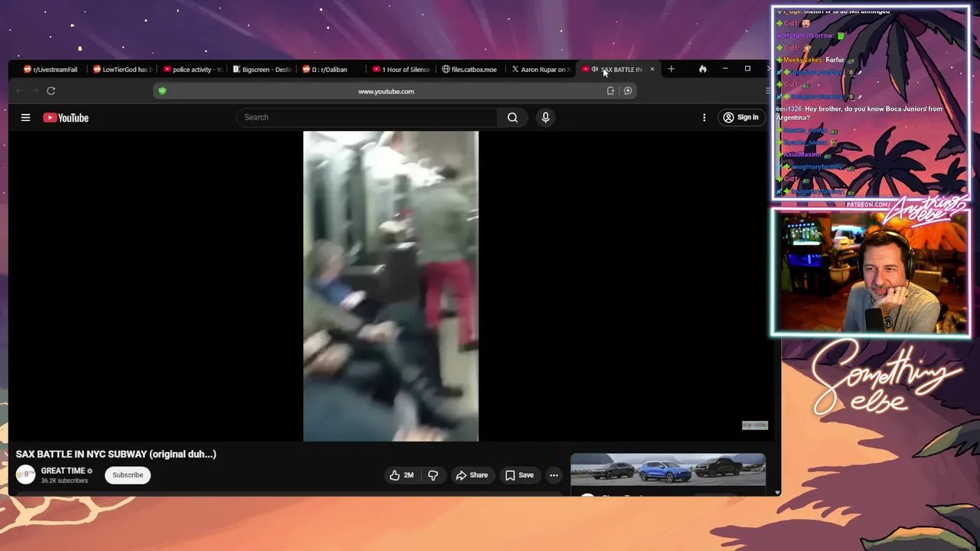Save video to a playlist
Viewport: 980px width, 551px height.
click(519, 475)
